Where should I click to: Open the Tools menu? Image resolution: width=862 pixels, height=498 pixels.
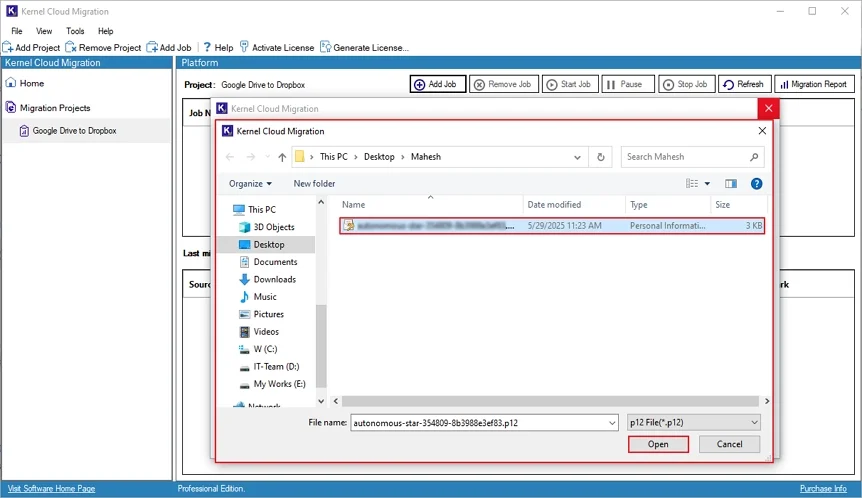pos(75,31)
